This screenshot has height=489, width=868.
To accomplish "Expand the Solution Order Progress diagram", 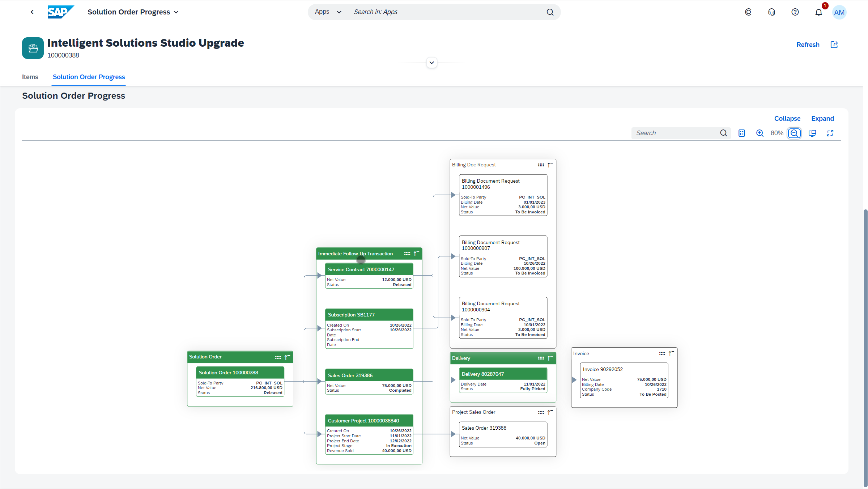I will tap(823, 118).
